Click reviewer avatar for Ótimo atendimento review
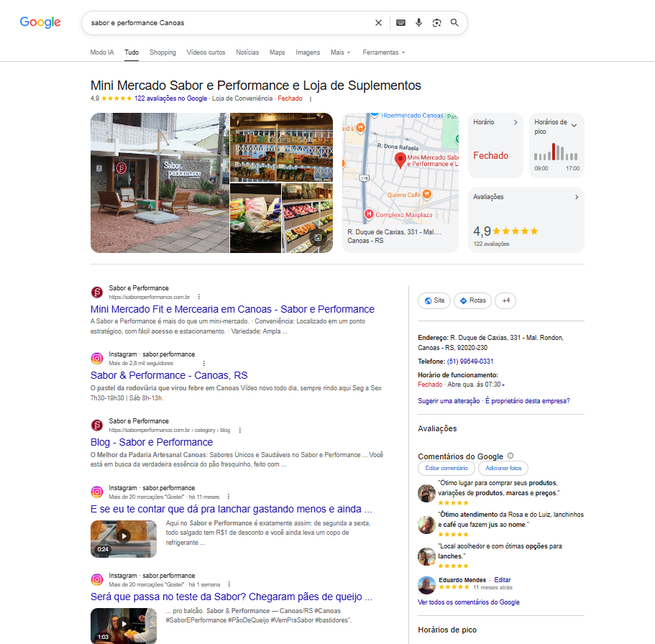 (426, 525)
